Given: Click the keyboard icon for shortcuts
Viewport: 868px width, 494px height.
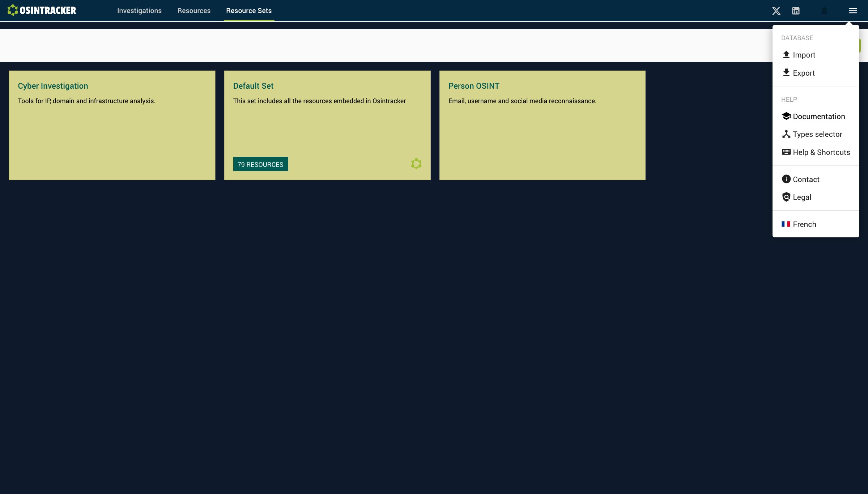Looking at the screenshot, I should pos(786,152).
